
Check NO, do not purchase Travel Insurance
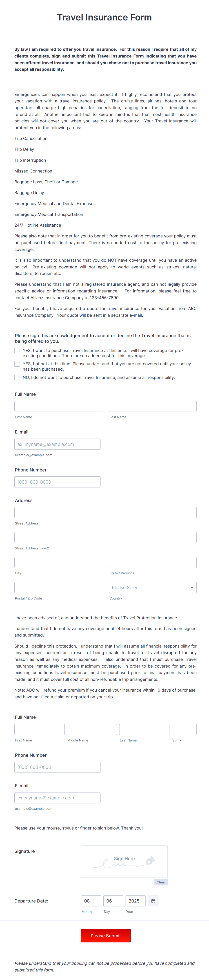17,377
